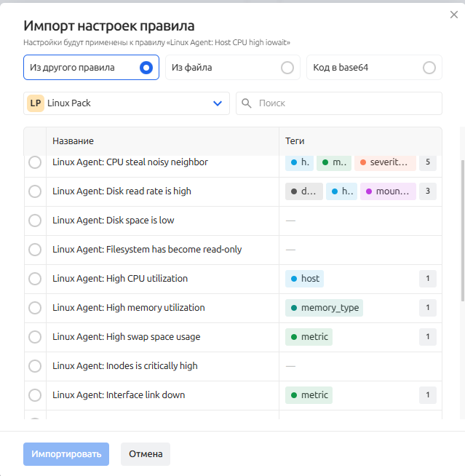Screen dimensions: 465x476
Task: Select rule High memory utilization
Action: click(x=35, y=308)
